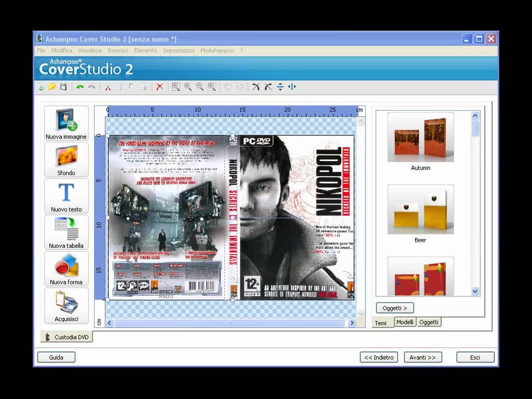Switch to the Modelli tab
532x399 pixels.
tap(405, 322)
